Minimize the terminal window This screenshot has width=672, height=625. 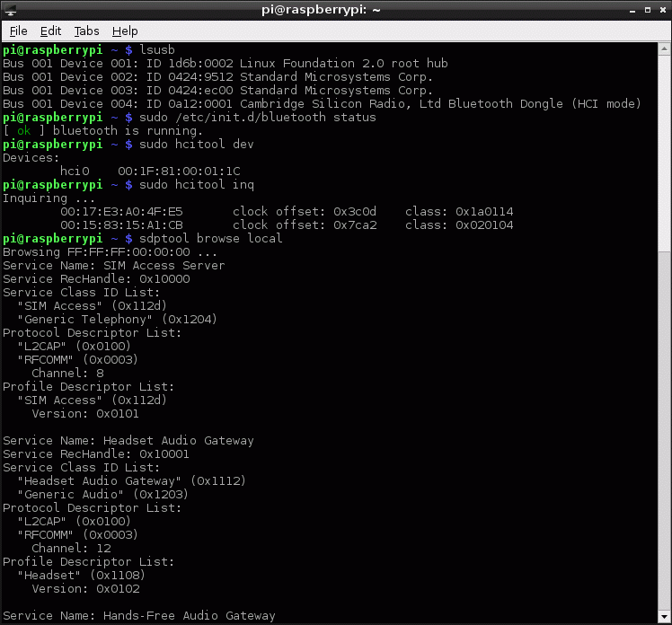627,10
